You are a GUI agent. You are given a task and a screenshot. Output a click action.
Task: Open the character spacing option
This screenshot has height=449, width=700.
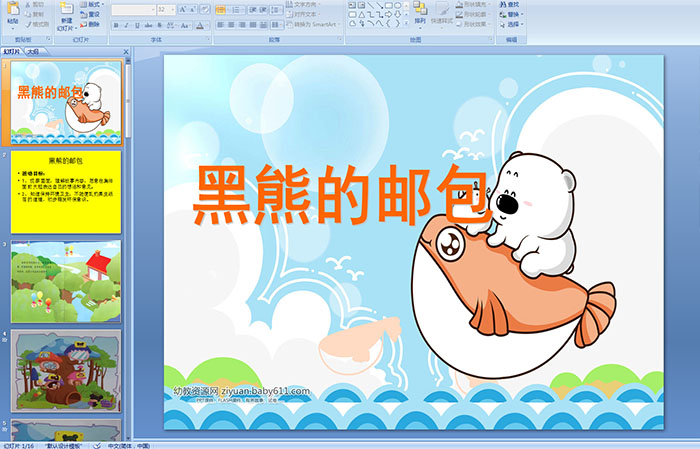coord(171,25)
